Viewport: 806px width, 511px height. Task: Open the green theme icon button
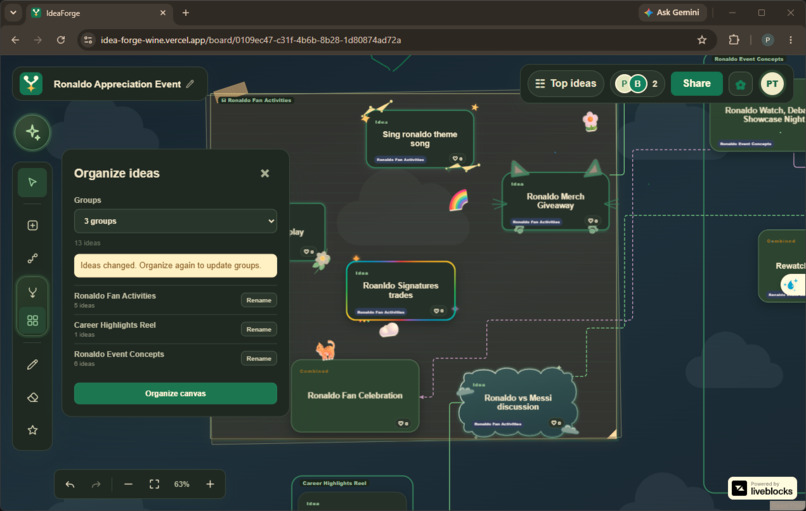click(x=740, y=84)
